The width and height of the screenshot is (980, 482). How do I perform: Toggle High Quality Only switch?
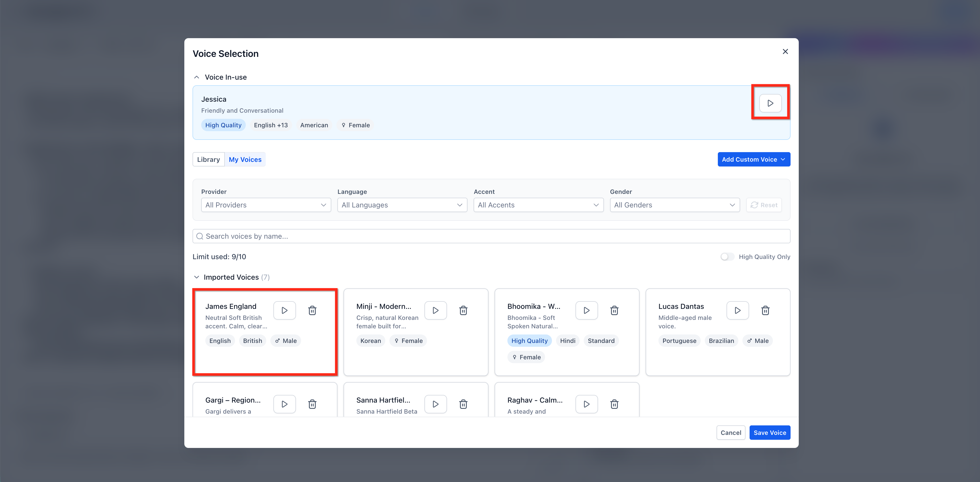(727, 257)
